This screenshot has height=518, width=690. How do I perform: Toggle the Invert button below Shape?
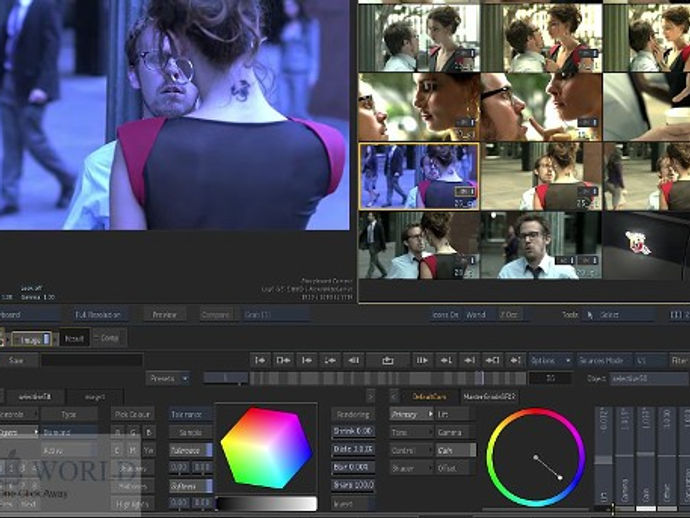coord(353,504)
